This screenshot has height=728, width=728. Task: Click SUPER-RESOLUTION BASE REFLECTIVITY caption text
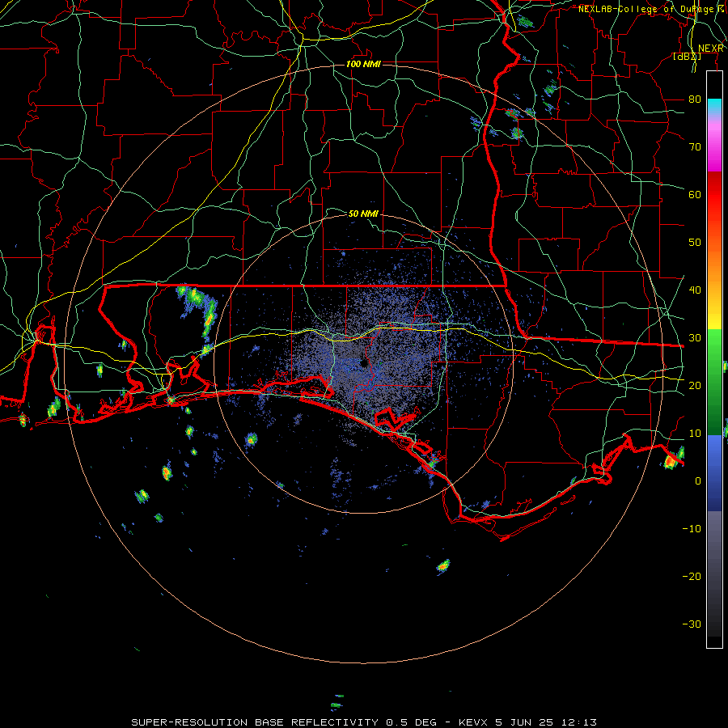[255, 722]
